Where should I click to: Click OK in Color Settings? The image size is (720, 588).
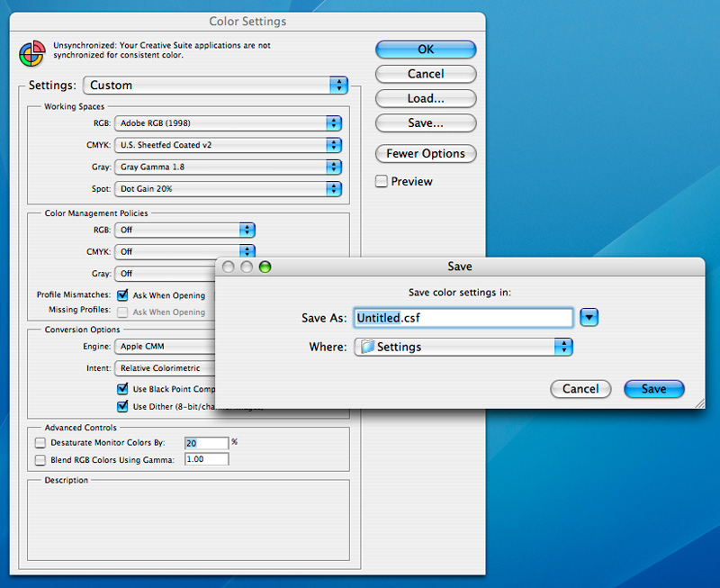tap(426, 50)
